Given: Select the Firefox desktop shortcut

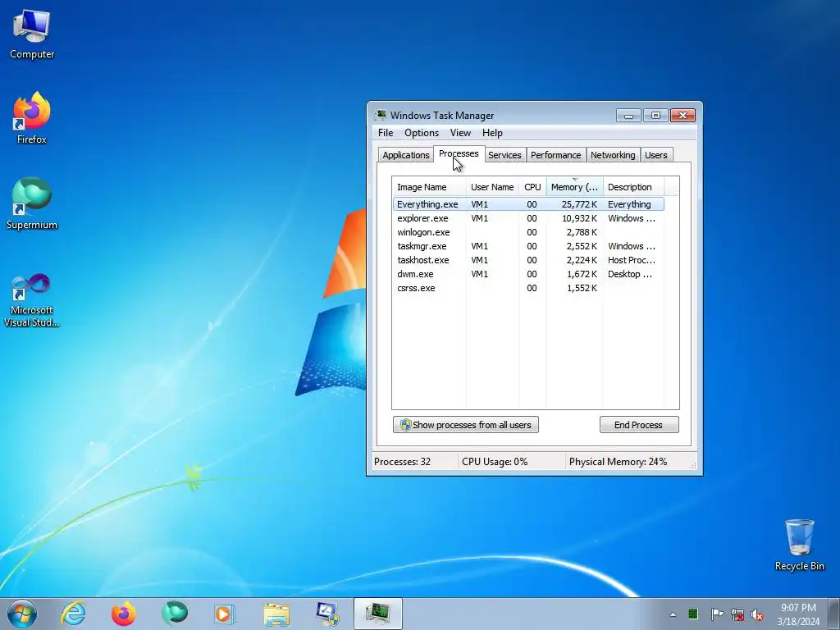Looking at the screenshot, I should pyautogui.click(x=32, y=118).
